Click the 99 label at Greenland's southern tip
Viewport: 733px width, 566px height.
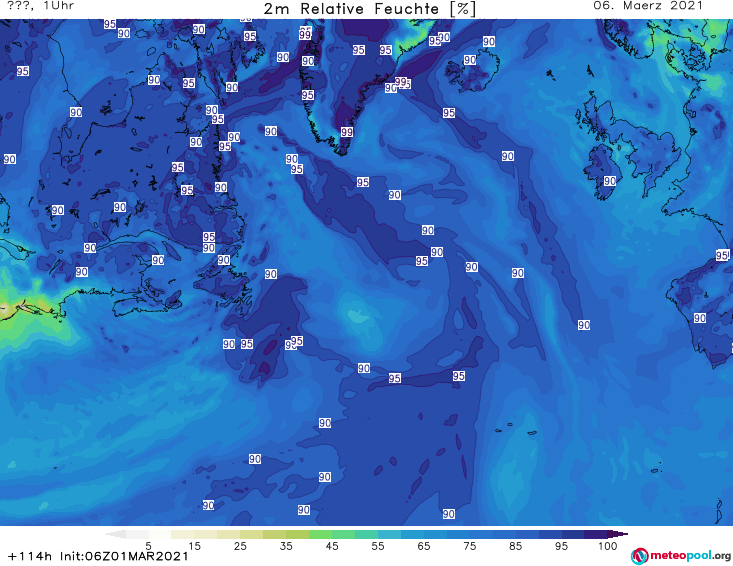346,132
